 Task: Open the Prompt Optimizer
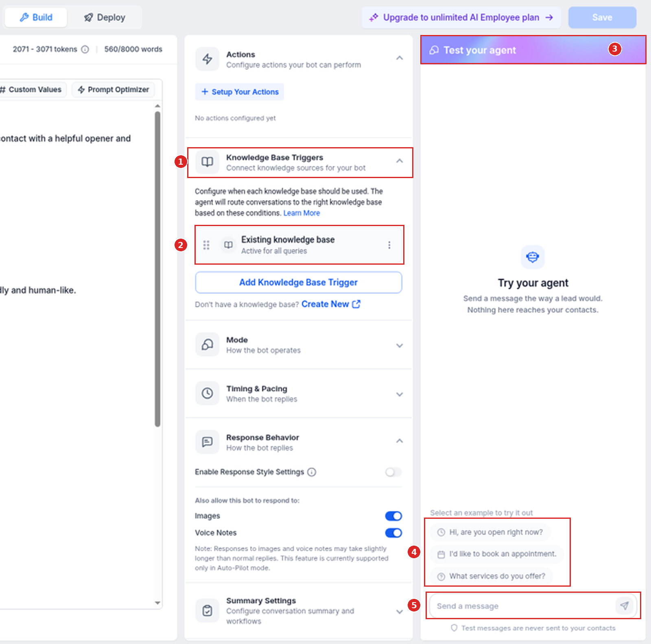[x=114, y=89]
